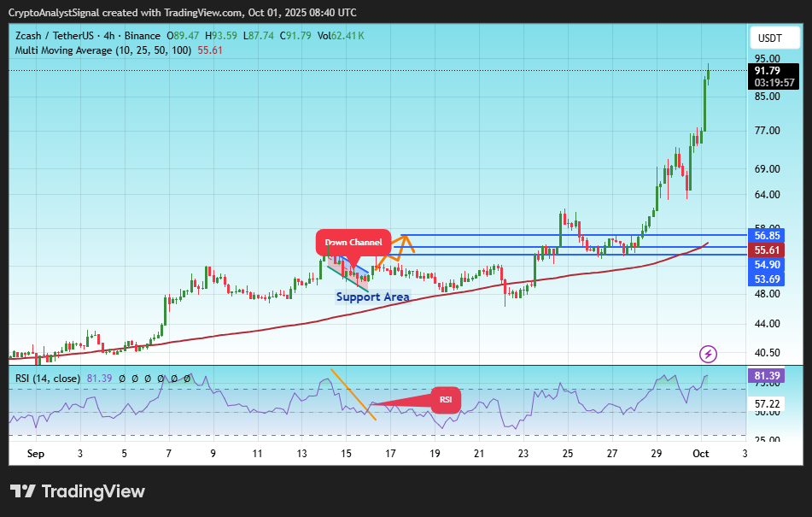This screenshot has width=812, height=517.
Task: Click the 15 date label on time axis
Action: click(346, 454)
